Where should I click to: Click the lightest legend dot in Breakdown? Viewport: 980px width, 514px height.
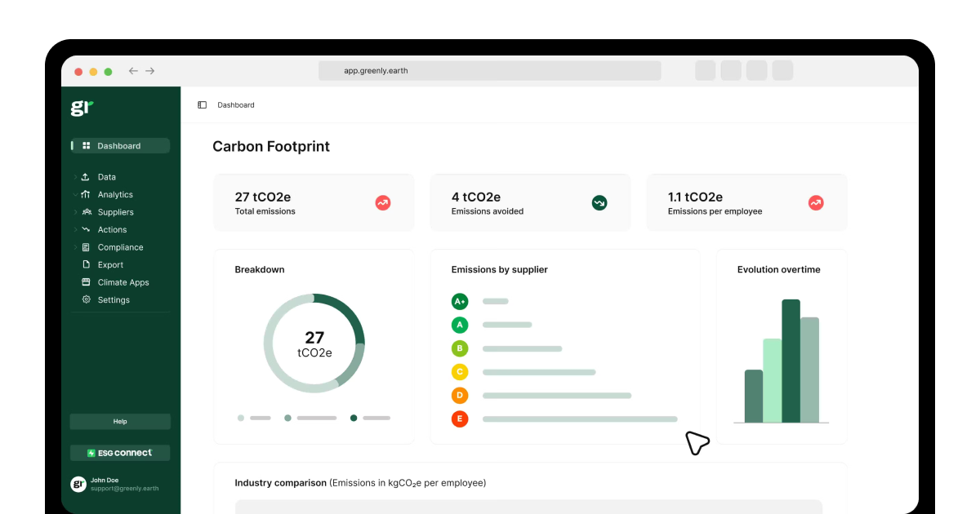pyautogui.click(x=241, y=418)
